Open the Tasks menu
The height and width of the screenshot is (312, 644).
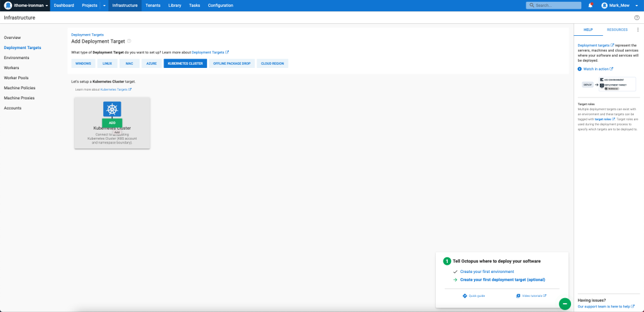(x=195, y=5)
